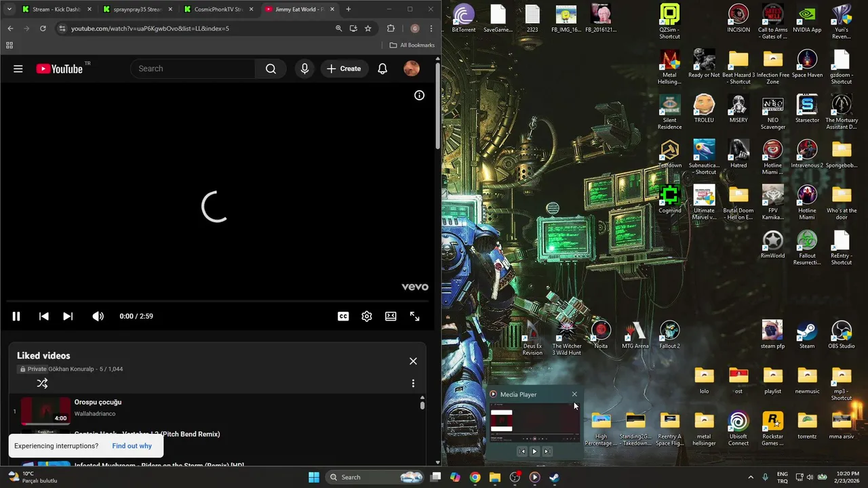Focus the YouTube search field
This screenshot has height=488, width=868.
(193, 68)
